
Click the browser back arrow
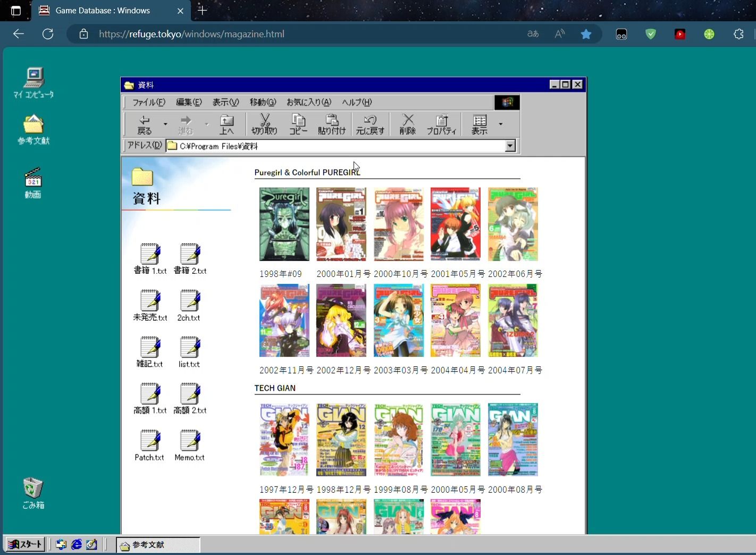pyautogui.click(x=19, y=34)
